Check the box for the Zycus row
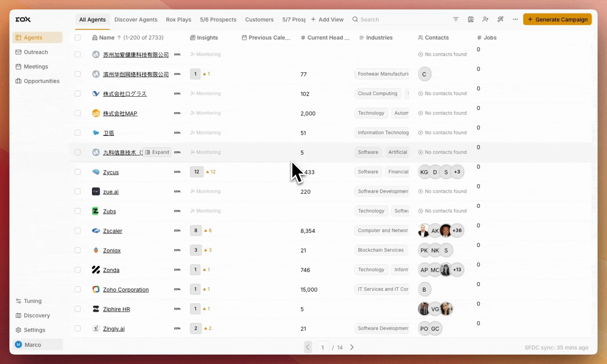 click(78, 172)
